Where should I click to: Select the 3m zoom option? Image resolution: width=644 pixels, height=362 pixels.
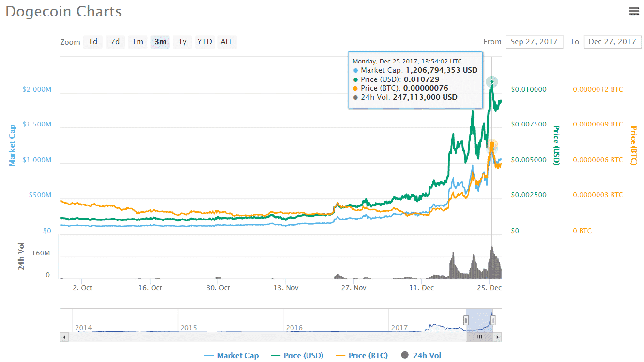coord(160,42)
